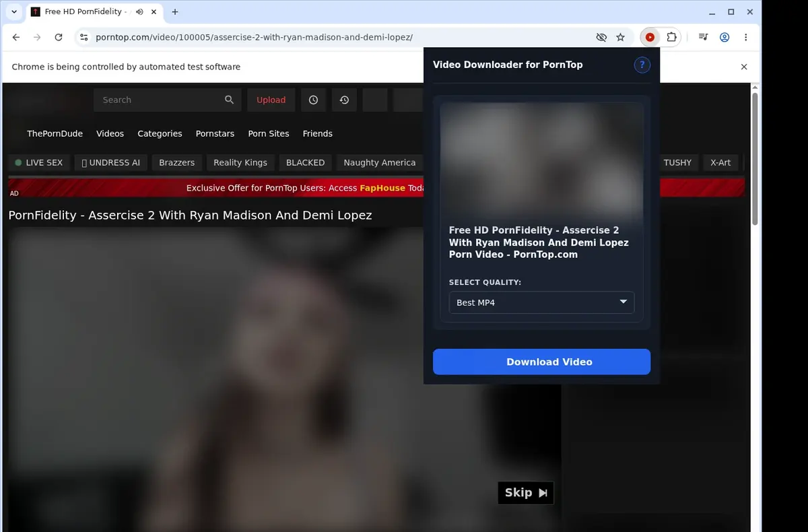Select the Naughty America tag chip
This screenshot has height=532, width=808.
tap(380, 162)
